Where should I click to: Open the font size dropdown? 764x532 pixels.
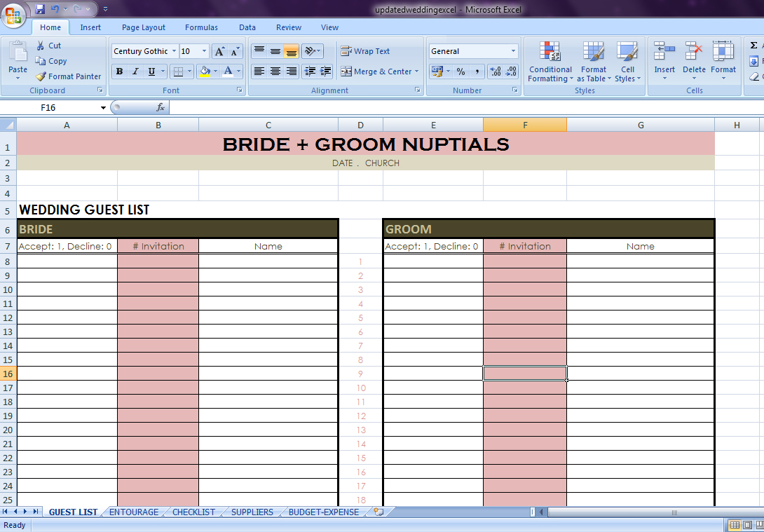pos(205,51)
